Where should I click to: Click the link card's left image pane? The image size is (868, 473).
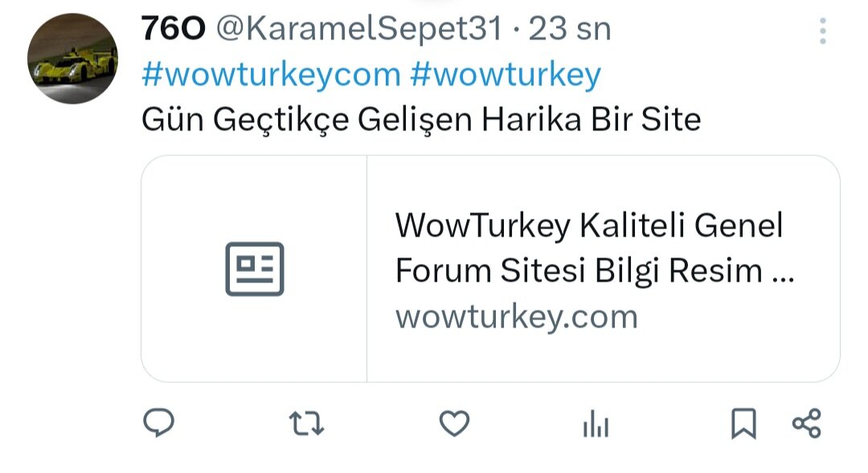point(254,269)
